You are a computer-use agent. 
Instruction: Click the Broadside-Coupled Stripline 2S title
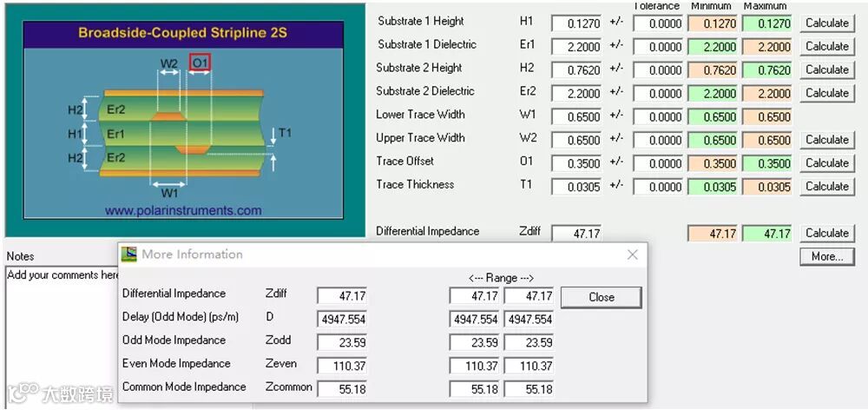[182, 32]
